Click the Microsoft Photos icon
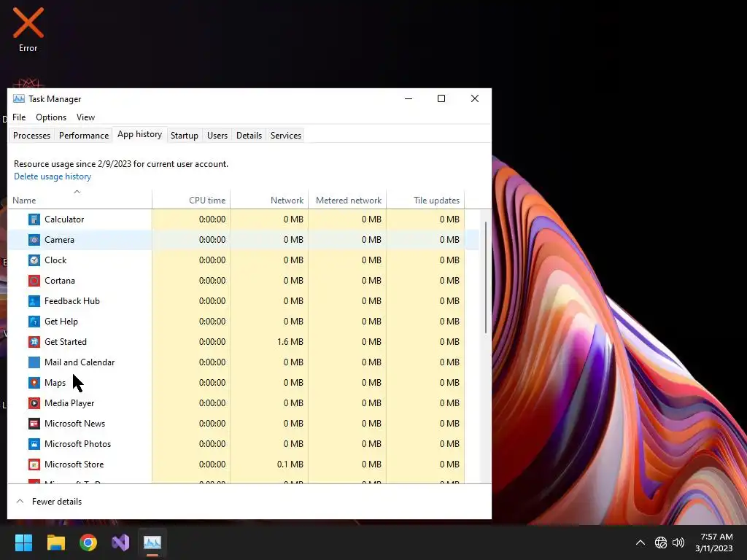The height and width of the screenshot is (560, 747). pyautogui.click(x=34, y=444)
